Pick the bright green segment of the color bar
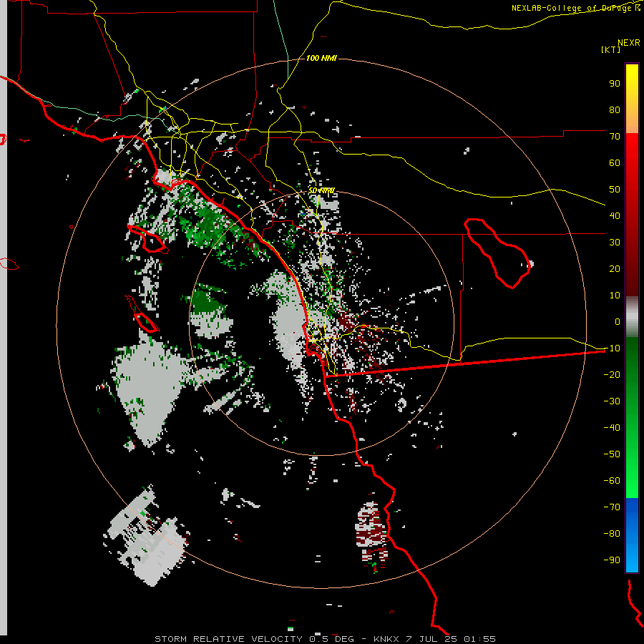644x644 pixels. (632, 472)
